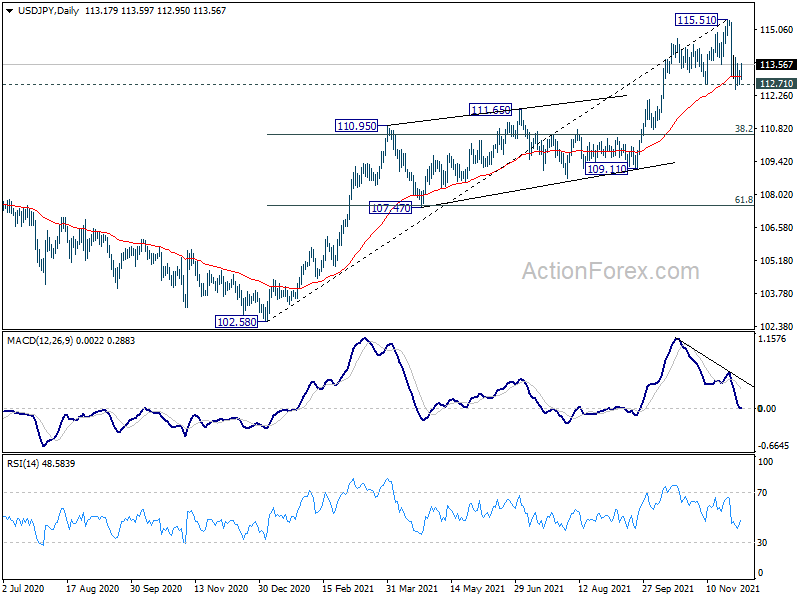The width and height of the screenshot is (800, 600).
Task: Open the USDJPY chart dropdown triangle
Action: (x=10, y=11)
